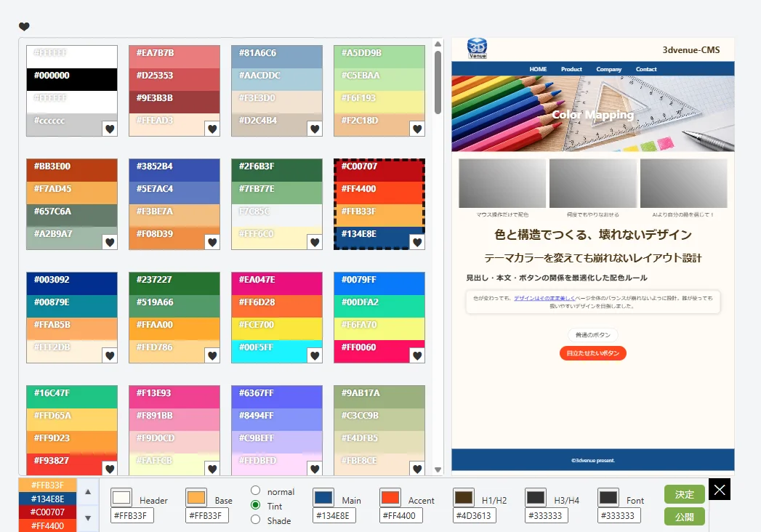Image resolution: width=761 pixels, height=532 pixels.
Task: Click the green 公開 button
Action: pyautogui.click(x=684, y=517)
